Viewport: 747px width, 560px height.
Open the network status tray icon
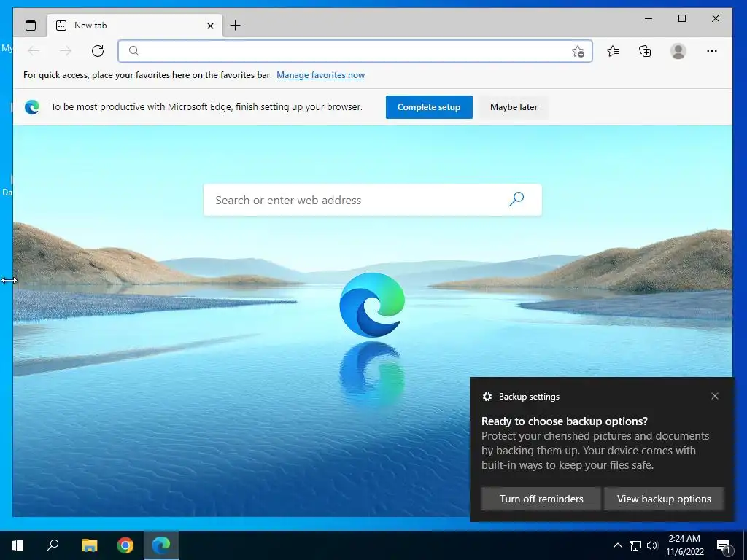click(x=635, y=545)
